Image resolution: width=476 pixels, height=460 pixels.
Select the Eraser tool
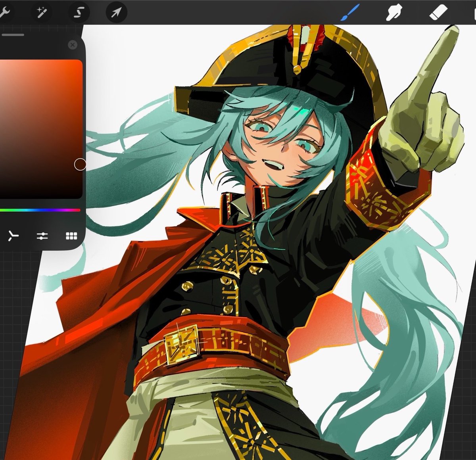click(x=438, y=13)
